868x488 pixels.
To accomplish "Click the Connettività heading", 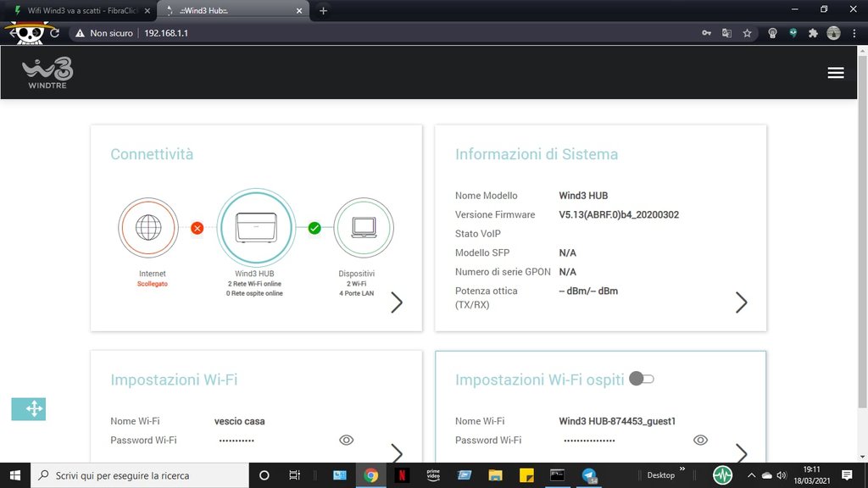I will (x=152, y=154).
